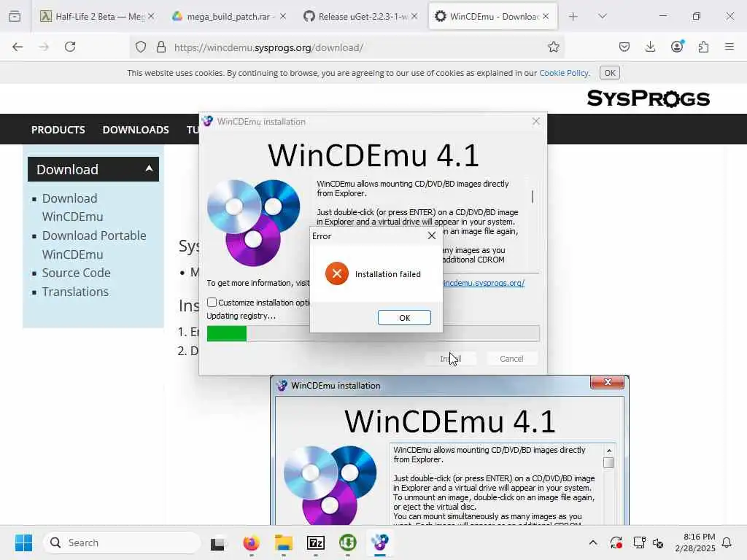Open File Explorer from the taskbar
This screenshot has height=560, width=747.
click(284, 542)
